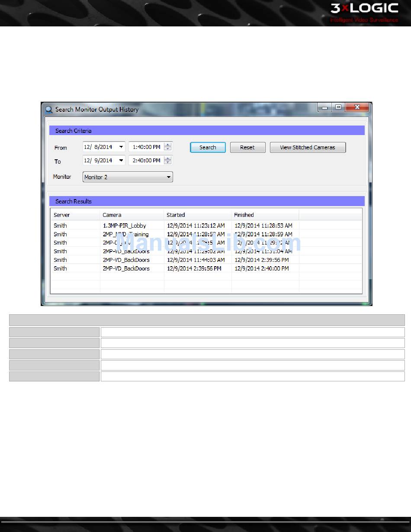411x532 pixels.
Task: Select the 1.3MP-PIR_Lobby result row
Action: pos(206,226)
